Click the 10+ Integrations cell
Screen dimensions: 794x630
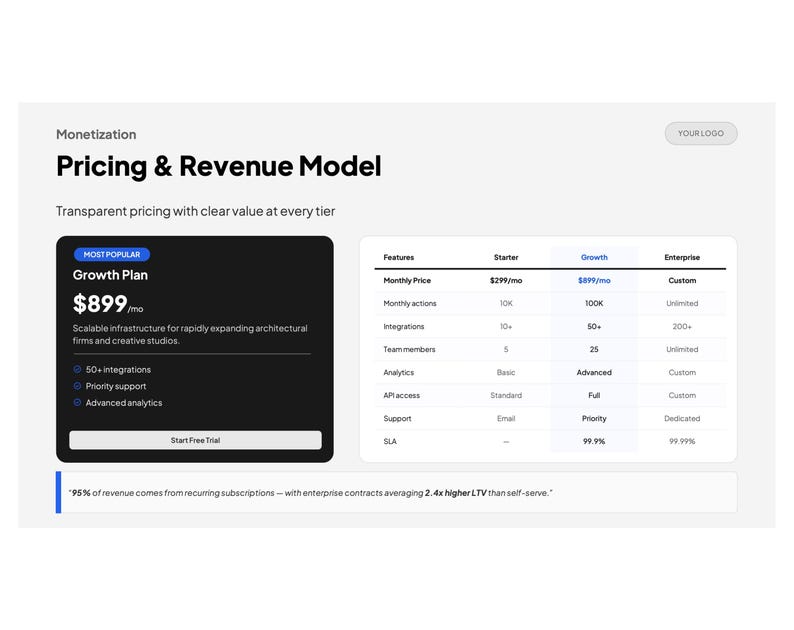tap(506, 327)
